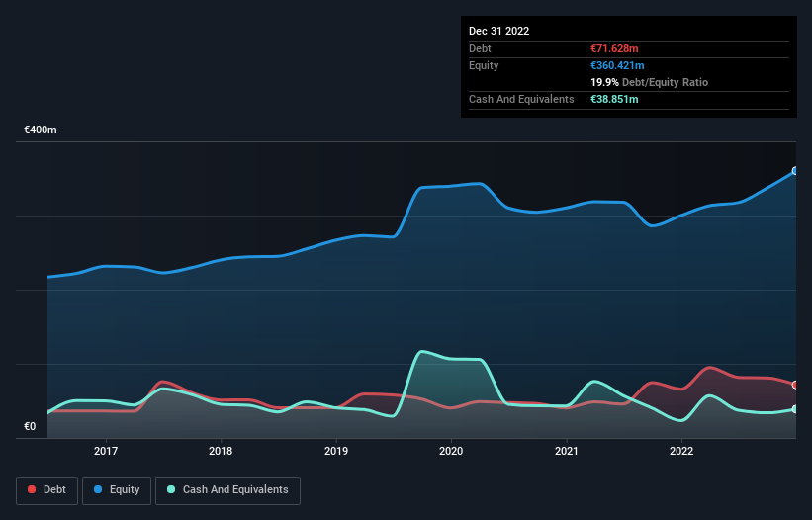Screen dimensions: 812x520
Task: Toggle the Equity series legend button
Action: click(x=117, y=490)
